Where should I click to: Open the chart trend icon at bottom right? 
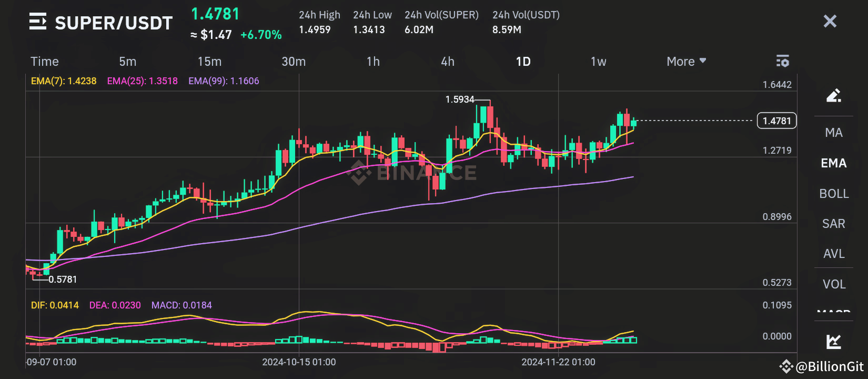(x=833, y=342)
